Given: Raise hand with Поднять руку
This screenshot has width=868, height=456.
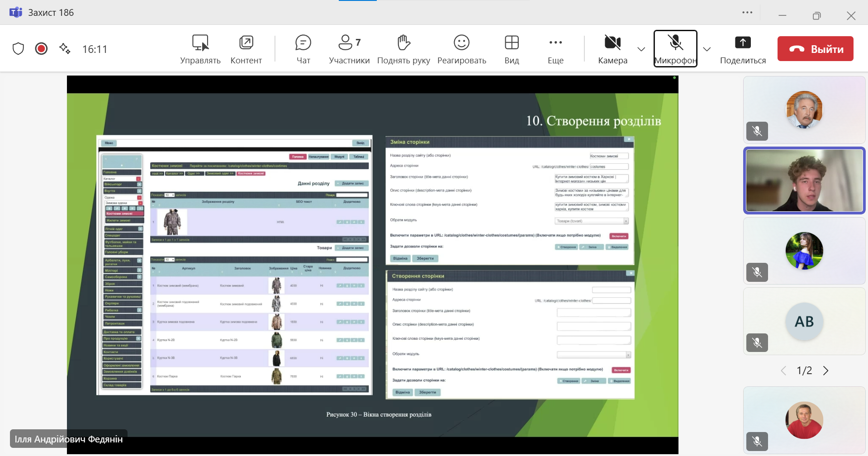Looking at the screenshot, I should (403, 49).
